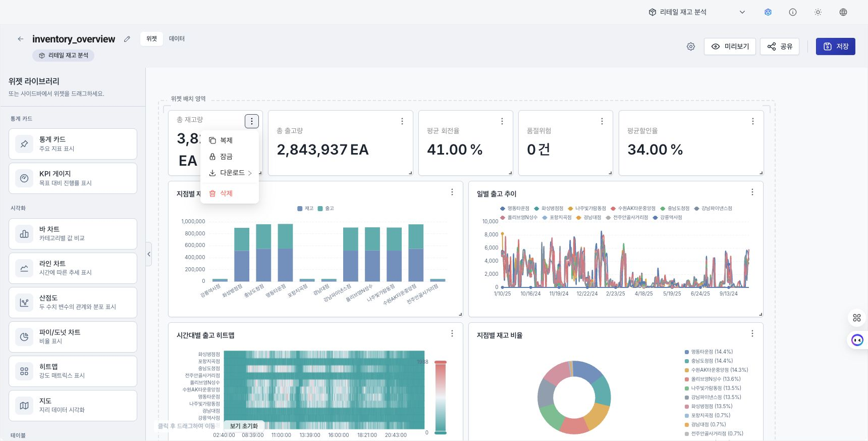
Task: Click the 일별 출고 추이 widget title
Action: pyautogui.click(x=497, y=194)
